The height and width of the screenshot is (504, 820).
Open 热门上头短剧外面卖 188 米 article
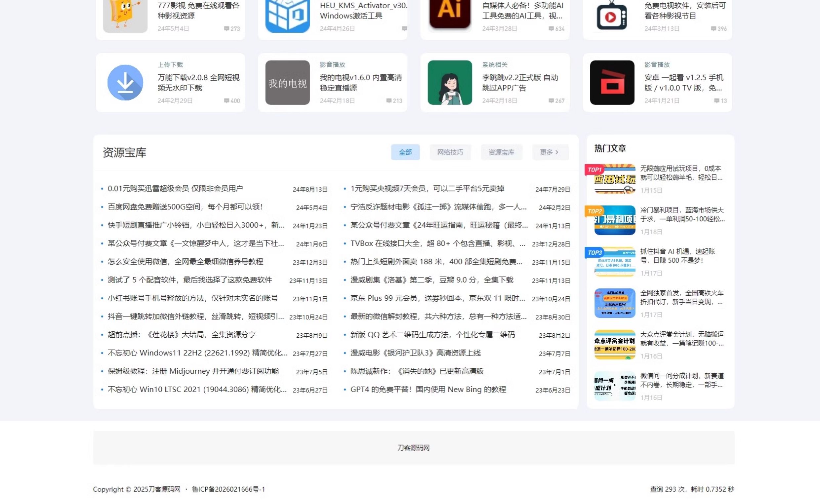click(x=436, y=262)
